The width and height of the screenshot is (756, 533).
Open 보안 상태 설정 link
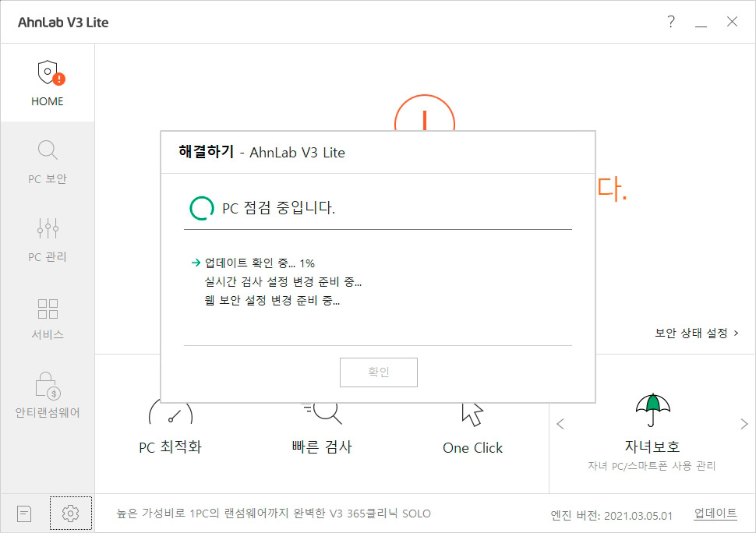[697, 333]
